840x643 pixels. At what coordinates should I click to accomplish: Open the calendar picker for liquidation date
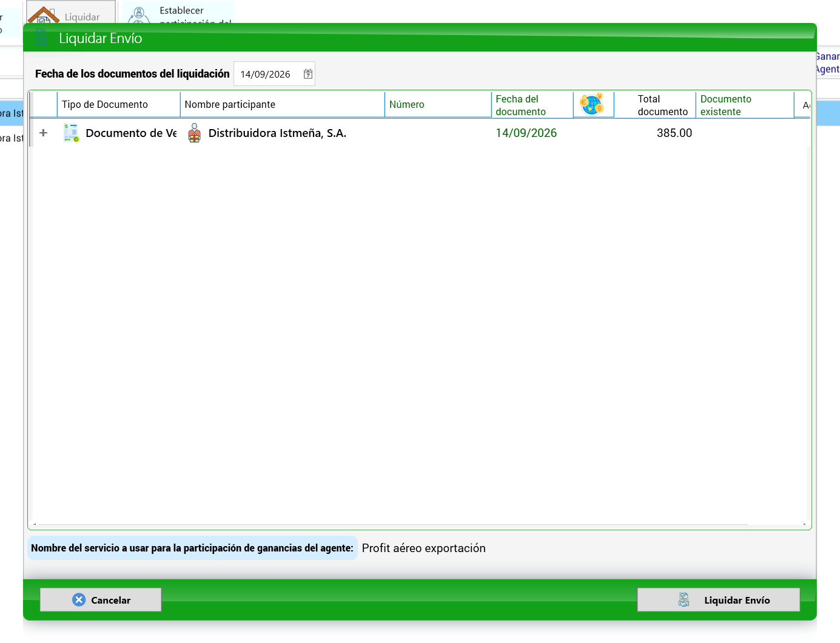pyautogui.click(x=308, y=74)
